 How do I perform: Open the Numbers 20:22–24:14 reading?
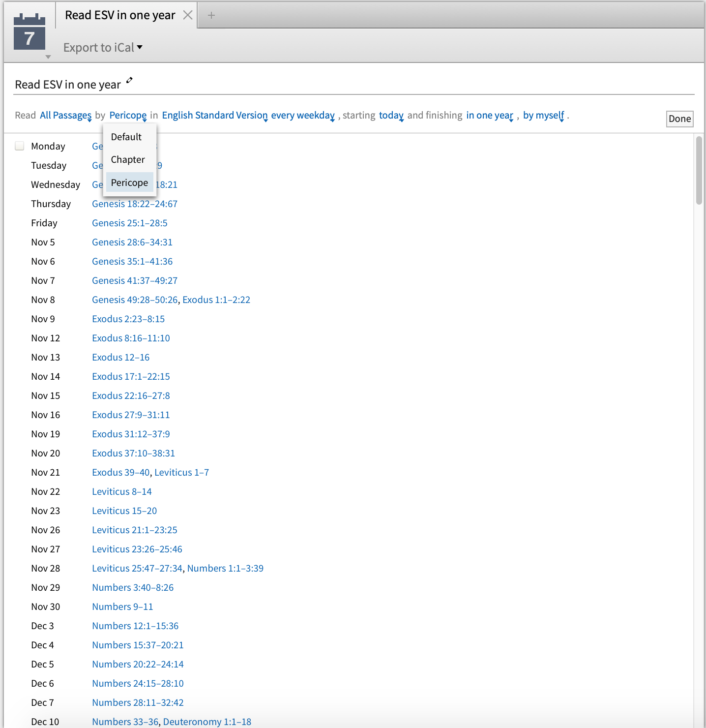point(138,664)
